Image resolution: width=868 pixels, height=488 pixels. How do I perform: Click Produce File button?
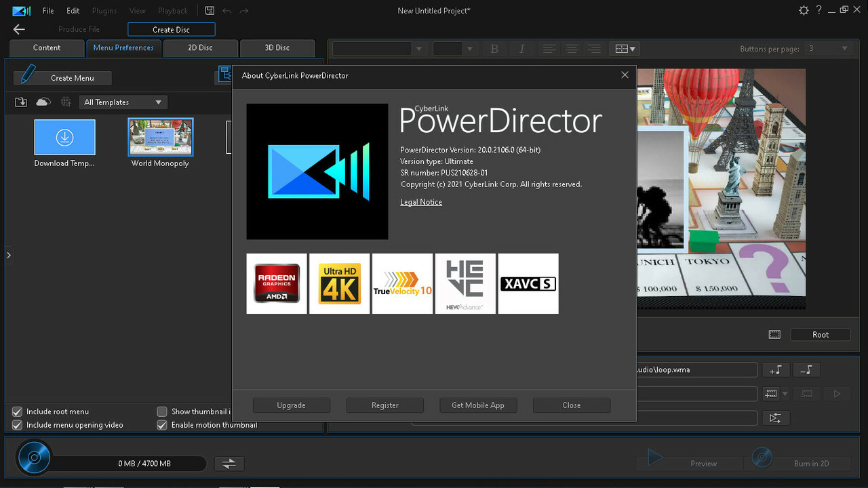point(79,29)
